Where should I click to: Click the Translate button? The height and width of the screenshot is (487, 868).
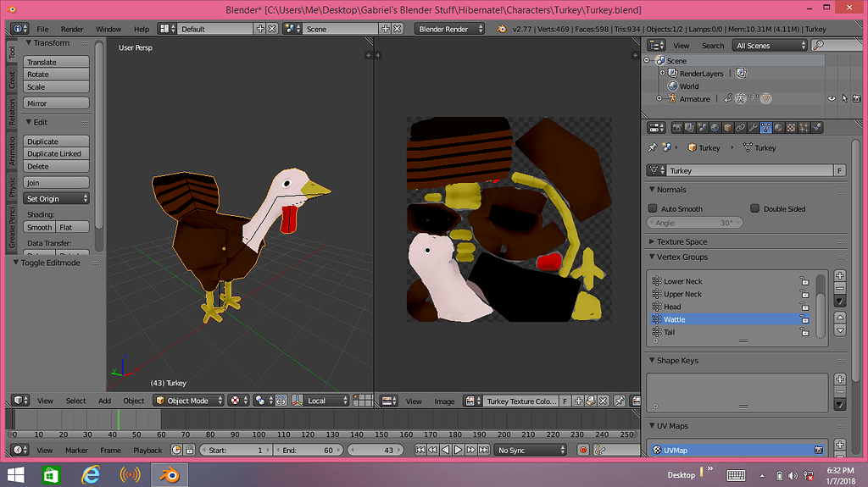pyautogui.click(x=56, y=62)
